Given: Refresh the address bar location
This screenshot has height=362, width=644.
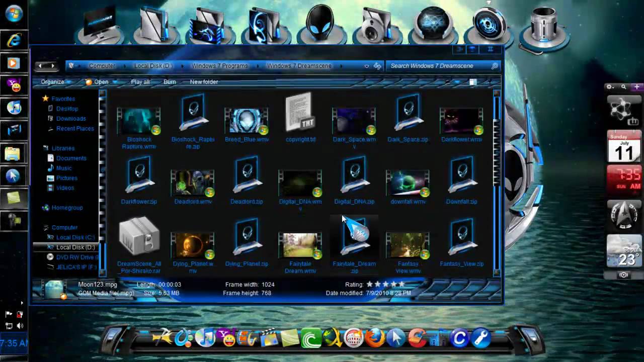Looking at the screenshot, I should [x=377, y=66].
